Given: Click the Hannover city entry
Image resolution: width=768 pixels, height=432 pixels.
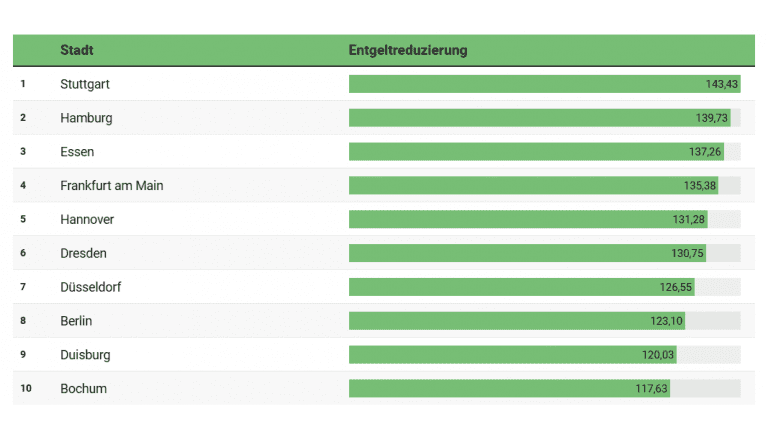Looking at the screenshot, I should [87, 219].
